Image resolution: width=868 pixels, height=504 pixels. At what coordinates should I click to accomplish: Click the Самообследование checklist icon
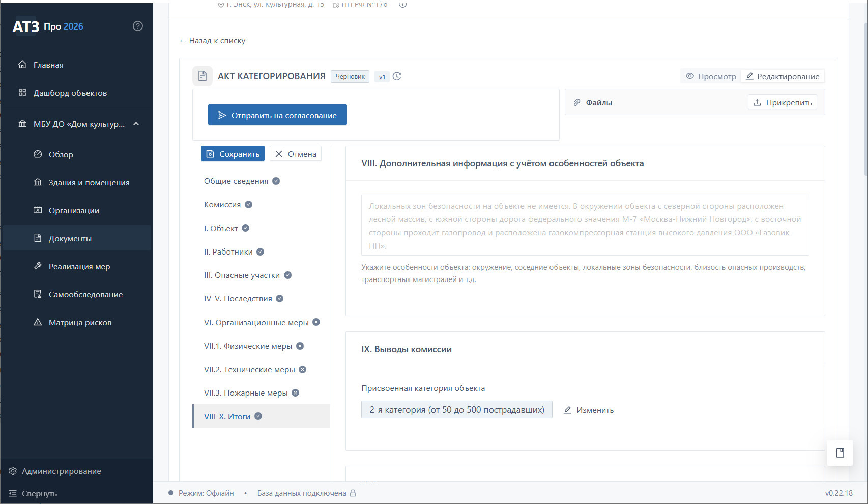tap(38, 294)
